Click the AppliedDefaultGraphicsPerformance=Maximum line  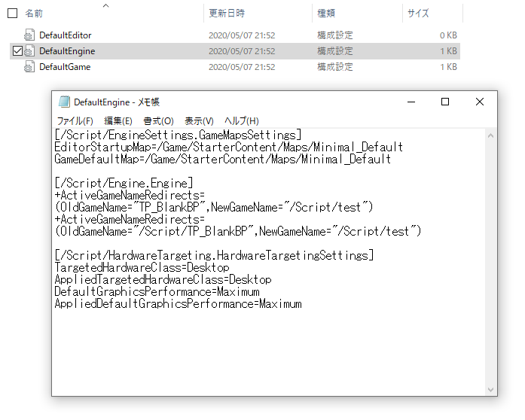pyautogui.click(x=178, y=303)
